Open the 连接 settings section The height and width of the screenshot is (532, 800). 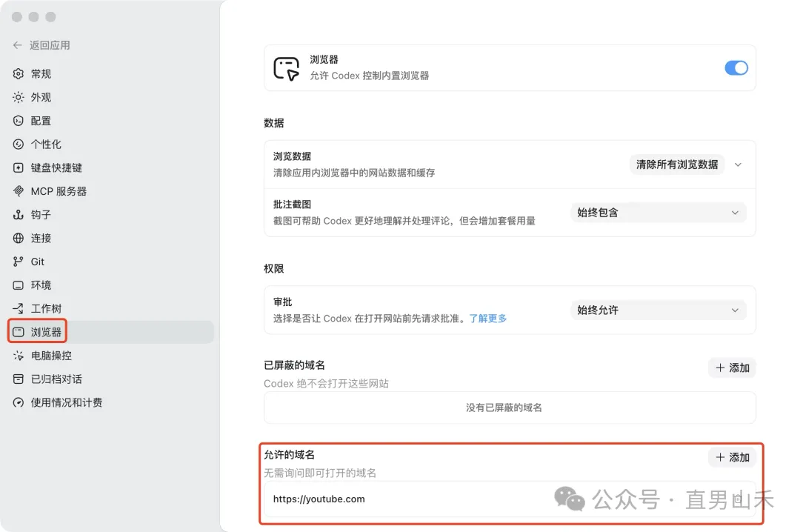[111, 238]
